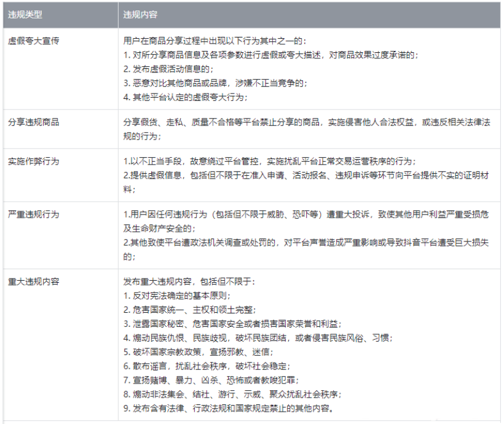Click the text 反对宪法确定的基本原则
This screenshot has height=424, width=504.
pyautogui.click(x=178, y=295)
